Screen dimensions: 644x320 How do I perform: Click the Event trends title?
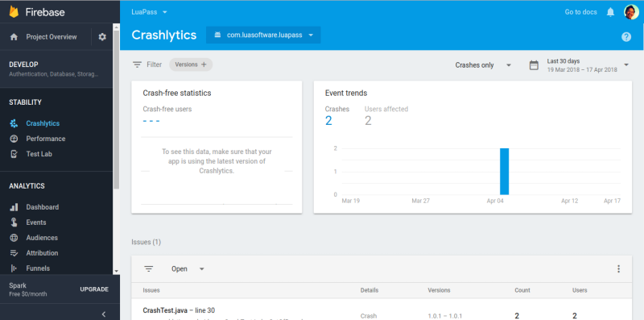(x=346, y=93)
